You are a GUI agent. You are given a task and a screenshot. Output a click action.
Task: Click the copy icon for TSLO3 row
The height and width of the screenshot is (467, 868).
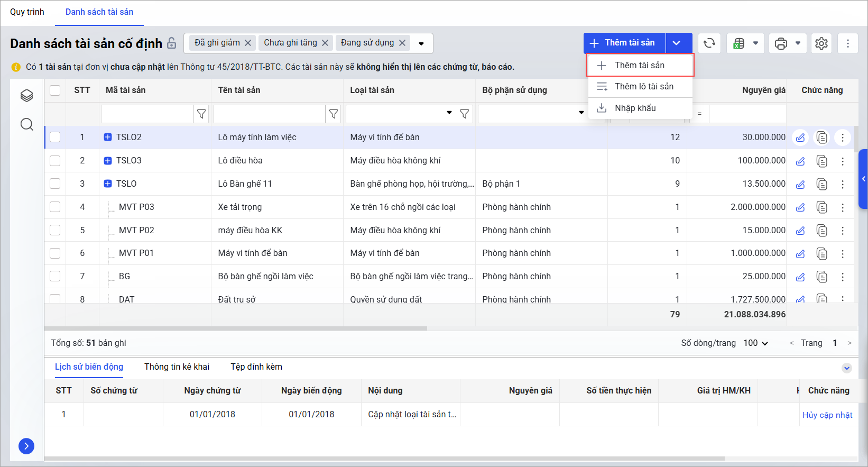pyautogui.click(x=821, y=161)
